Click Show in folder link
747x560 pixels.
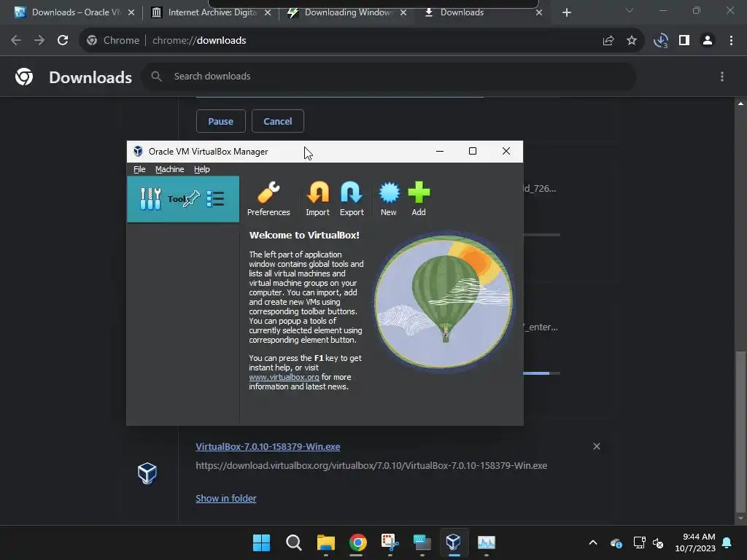(x=226, y=498)
